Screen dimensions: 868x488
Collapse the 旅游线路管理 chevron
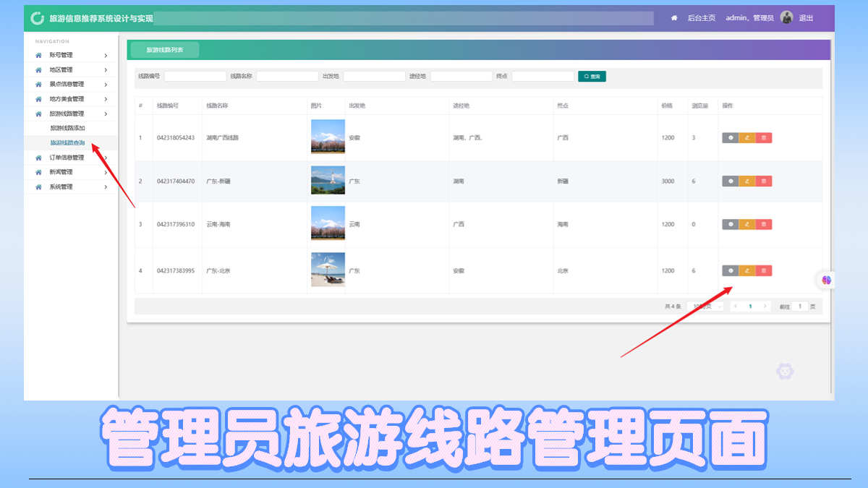[x=106, y=114]
